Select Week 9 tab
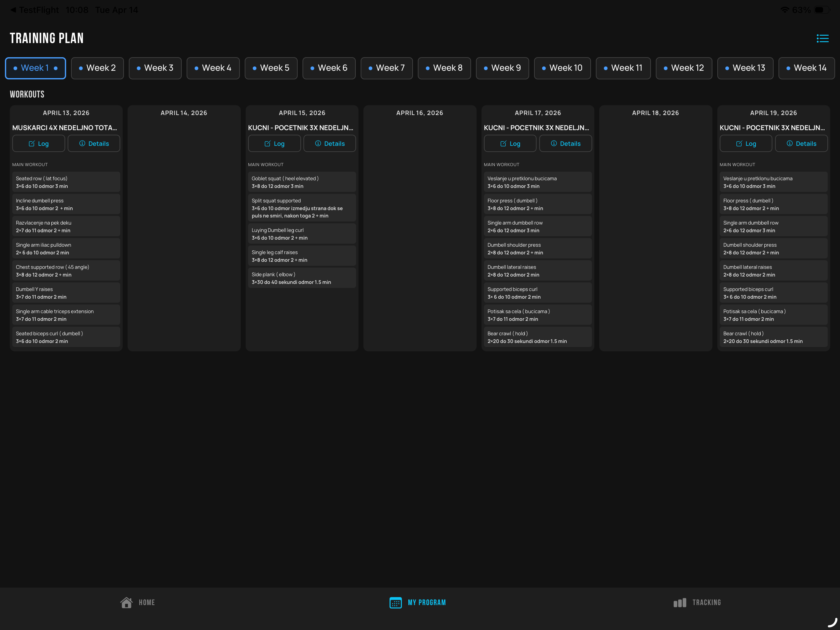Screen dimensions: 840x630 tap(502, 68)
